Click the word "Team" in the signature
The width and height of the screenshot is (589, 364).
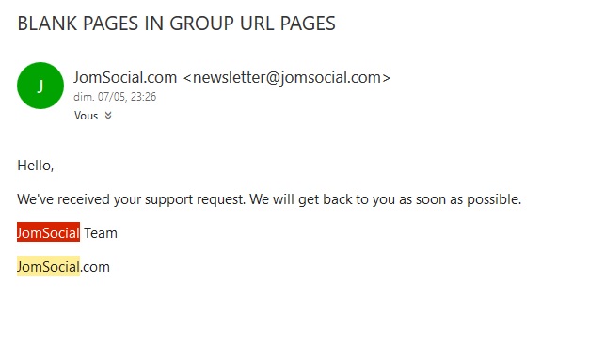coord(101,233)
